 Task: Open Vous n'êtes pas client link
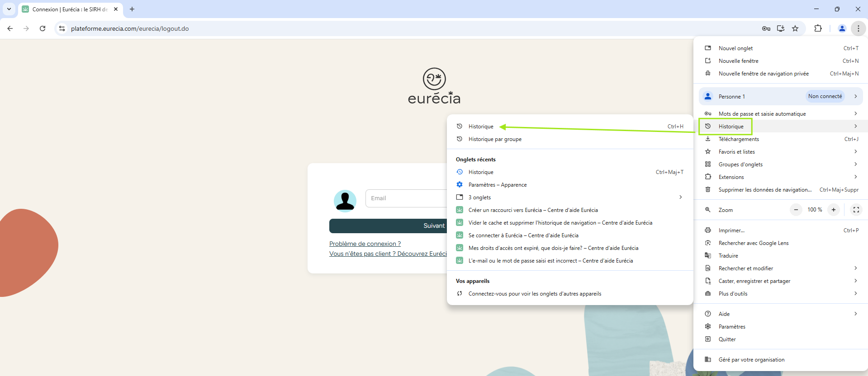[x=388, y=254]
